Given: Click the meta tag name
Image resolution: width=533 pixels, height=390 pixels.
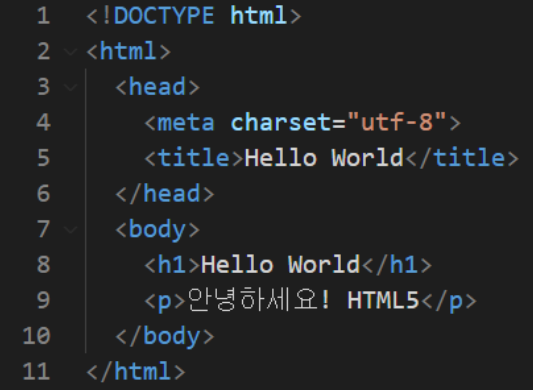Looking at the screenshot, I should point(186,123).
